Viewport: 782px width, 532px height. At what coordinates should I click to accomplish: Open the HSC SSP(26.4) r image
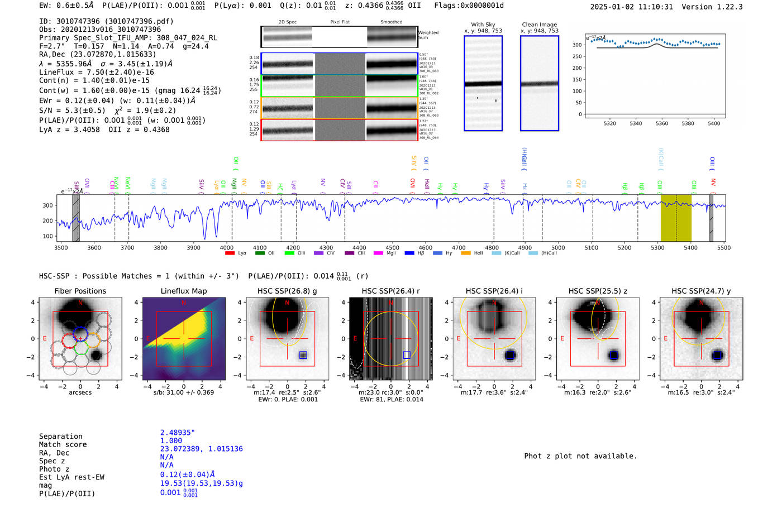tap(390, 339)
